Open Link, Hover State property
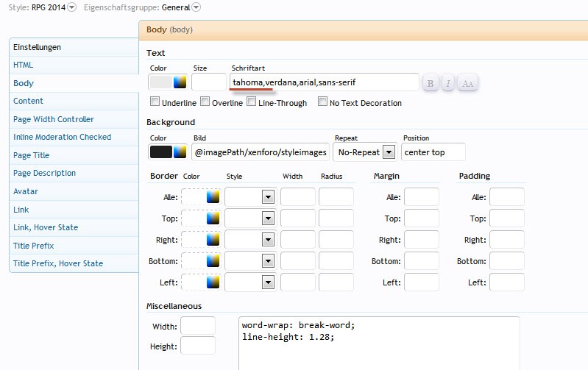588x370 pixels. pyautogui.click(x=74, y=227)
